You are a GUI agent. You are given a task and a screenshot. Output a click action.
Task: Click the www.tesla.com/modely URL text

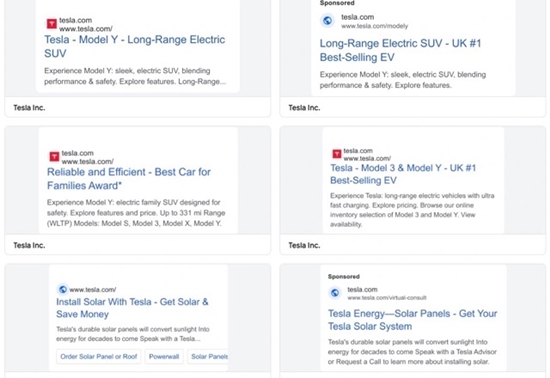(375, 26)
